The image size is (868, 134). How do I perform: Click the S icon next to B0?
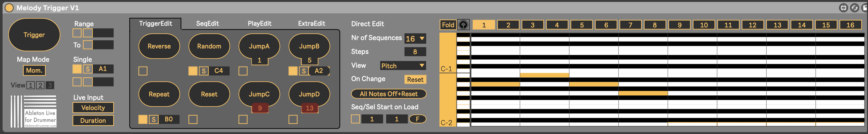pyautogui.click(x=154, y=119)
